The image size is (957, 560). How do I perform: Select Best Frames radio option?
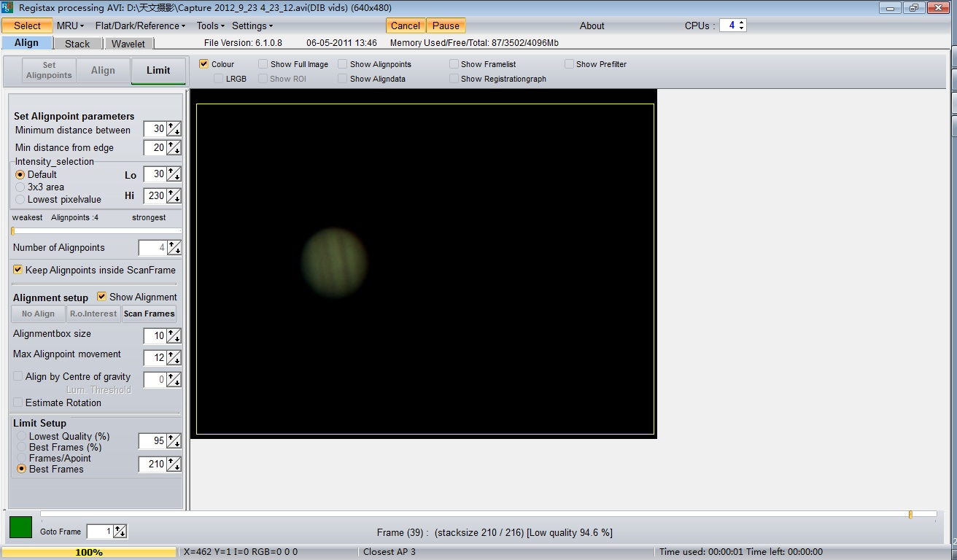pyautogui.click(x=21, y=469)
